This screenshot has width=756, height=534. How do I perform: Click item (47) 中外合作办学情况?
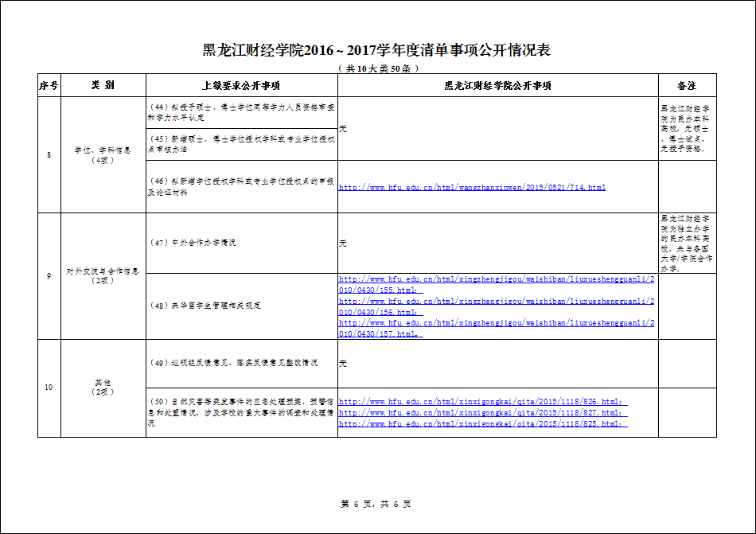pos(193,243)
